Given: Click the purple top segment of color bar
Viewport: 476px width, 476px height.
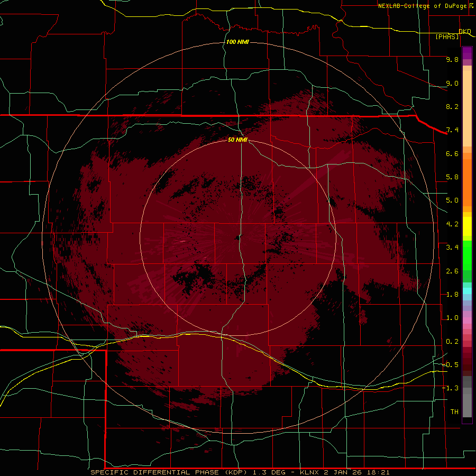Looking at the screenshot, I should 467,53.
